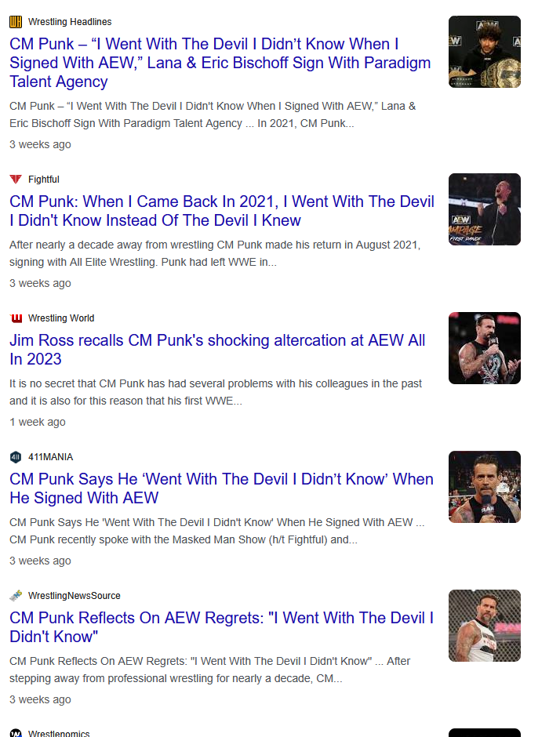Open Fightful's 'When I Came Back In 2021' article
This screenshot has height=737, width=560.
point(221,211)
